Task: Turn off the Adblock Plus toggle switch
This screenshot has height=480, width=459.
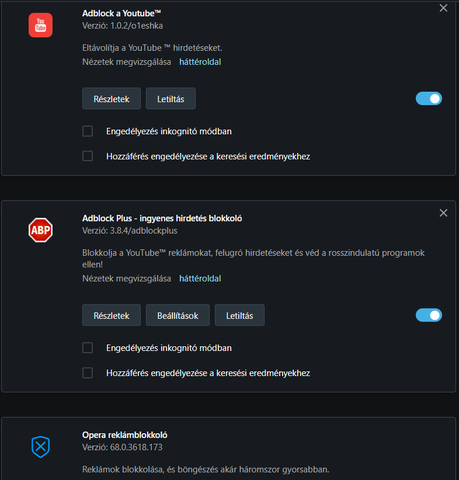Action: [429, 315]
